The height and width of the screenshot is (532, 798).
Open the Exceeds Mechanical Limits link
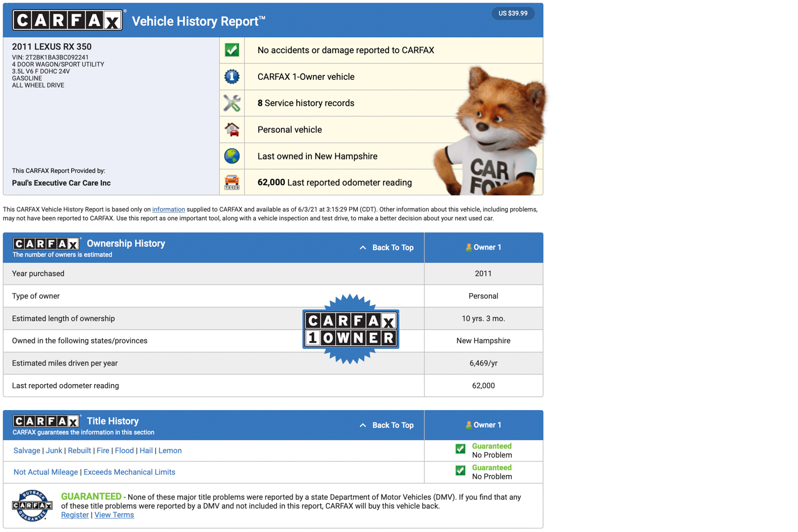[x=129, y=472]
